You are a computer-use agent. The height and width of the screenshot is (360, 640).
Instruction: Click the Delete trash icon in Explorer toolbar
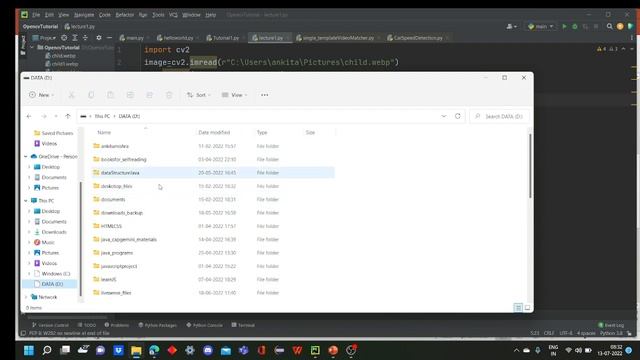169,95
